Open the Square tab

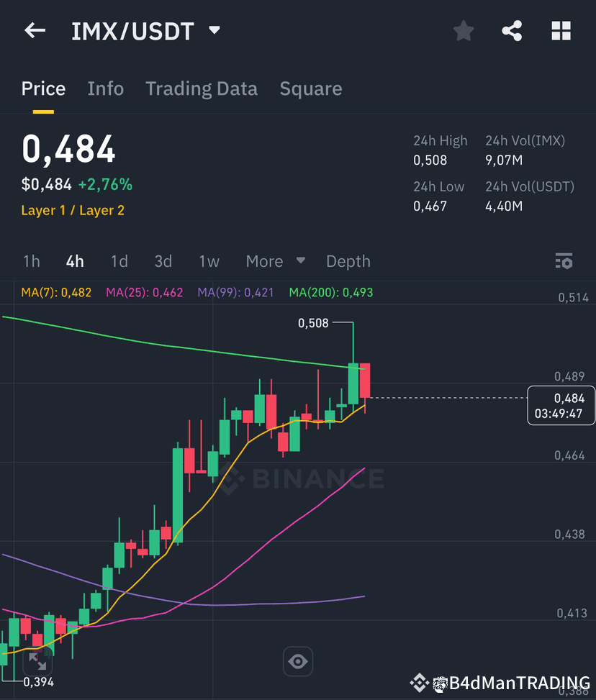(310, 88)
